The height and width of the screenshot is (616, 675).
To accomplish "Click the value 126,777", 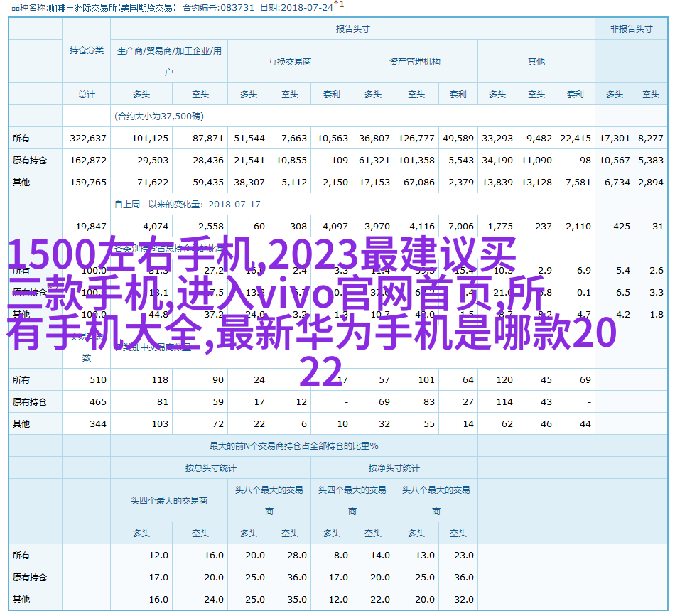I will point(416,138).
